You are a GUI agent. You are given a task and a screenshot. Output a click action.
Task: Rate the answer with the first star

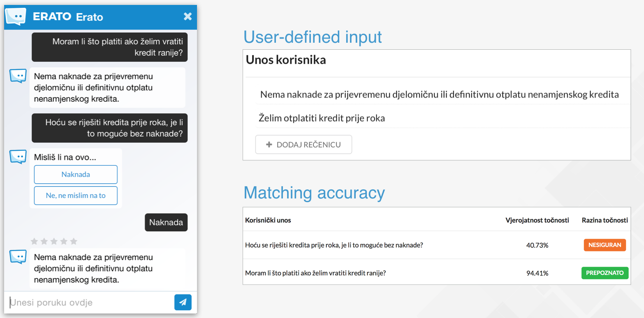point(35,241)
